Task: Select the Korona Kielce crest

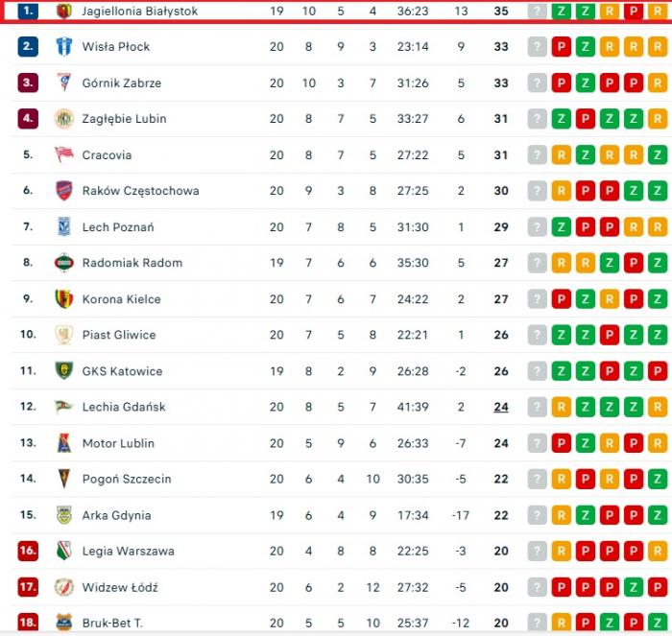Action: tap(63, 298)
